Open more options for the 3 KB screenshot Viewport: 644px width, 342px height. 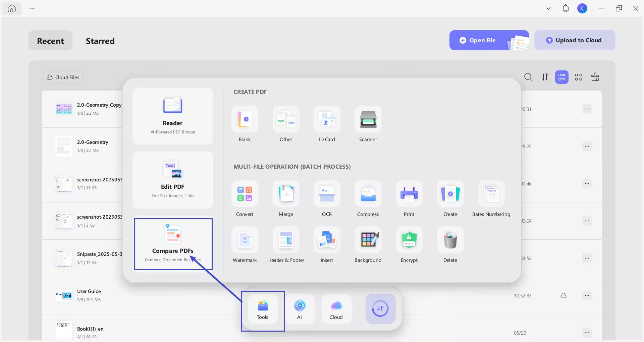tap(587, 221)
